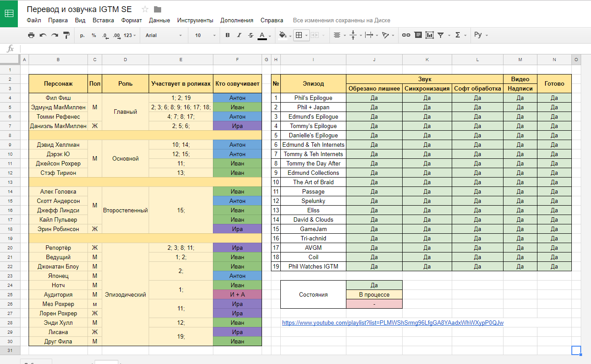Open the 123 number format dropdown
The height and width of the screenshot is (364, 591).
[x=130, y=35]
